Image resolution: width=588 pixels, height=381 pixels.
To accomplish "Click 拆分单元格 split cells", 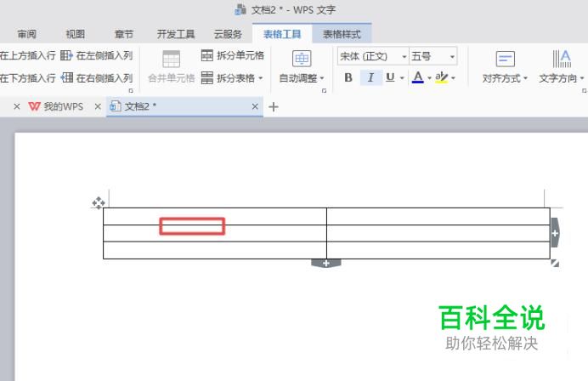I will (x=233, y=55).
